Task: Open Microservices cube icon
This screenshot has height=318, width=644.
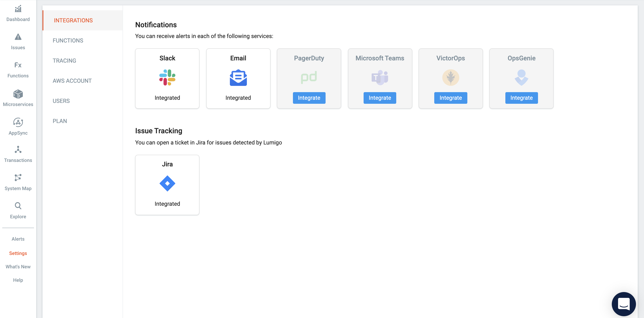Action: click(18, 94)
